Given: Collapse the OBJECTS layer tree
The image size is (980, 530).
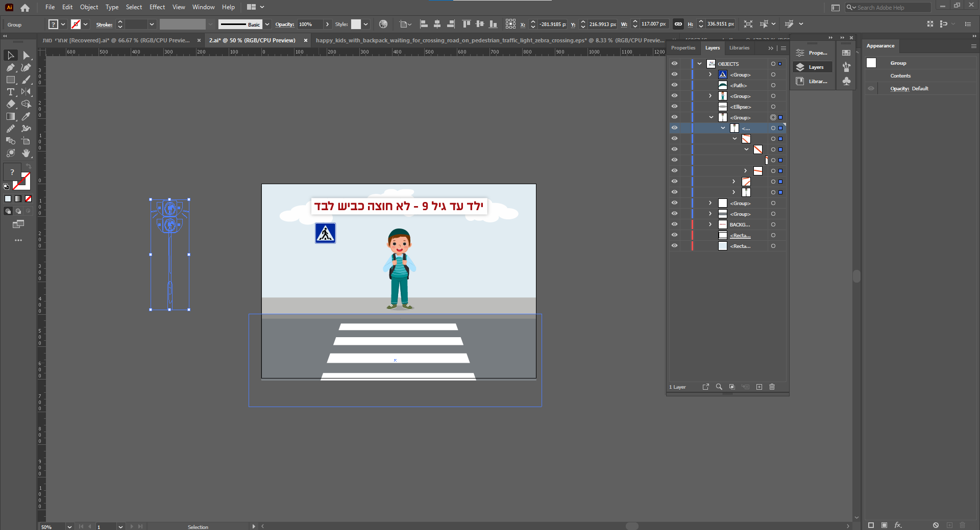Looking at the screenshot, I should tap(699, 64).
